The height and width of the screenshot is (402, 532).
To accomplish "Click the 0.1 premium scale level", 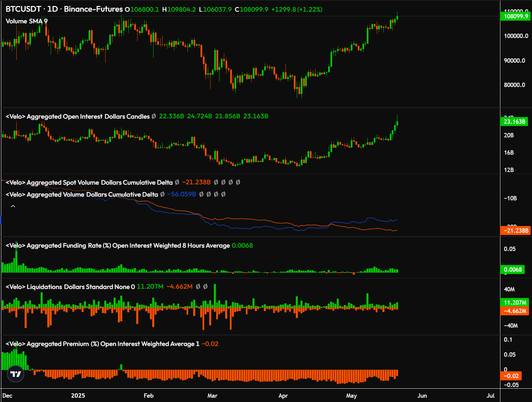I will coord(508,340).
